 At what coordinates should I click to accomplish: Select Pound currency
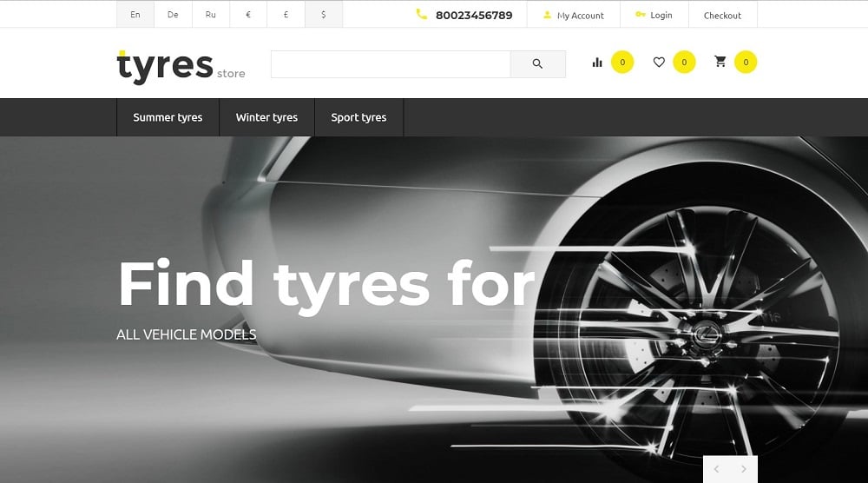click(x=286, y=15)
